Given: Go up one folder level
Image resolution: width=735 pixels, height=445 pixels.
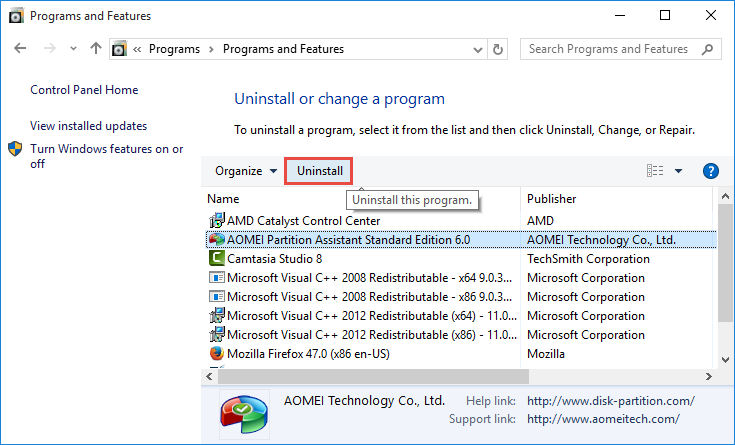Looking at the screenshot, I should coord(96,48).
